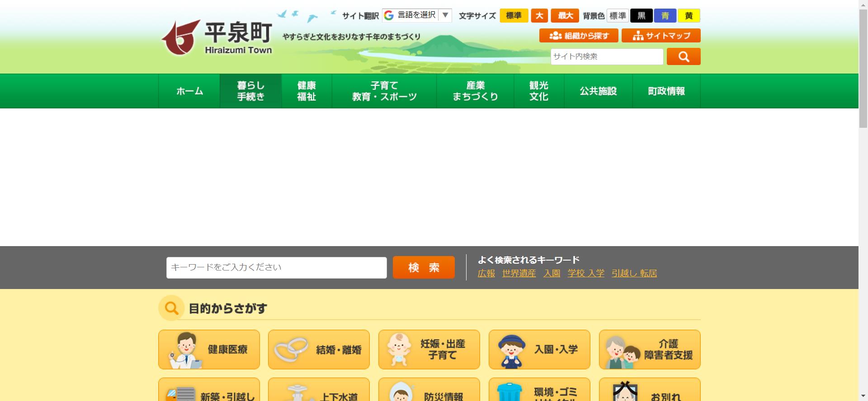The height and width of the screenshot is (401, 868).
Task: Open the 妊娠・出産 子育て baby icon card
Action: click(x=429, y=350)
